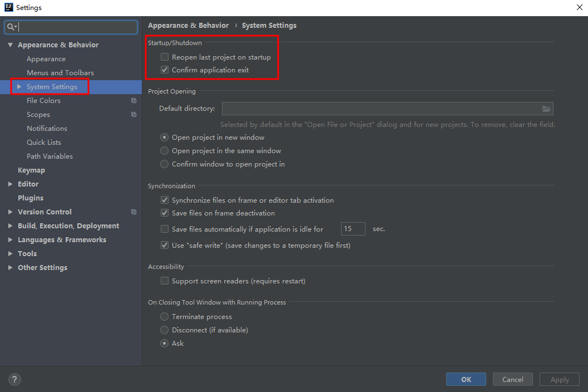Click the folder browse icon for Default directory
Viewport: 588px width, 392px height.
click(546, 109)
